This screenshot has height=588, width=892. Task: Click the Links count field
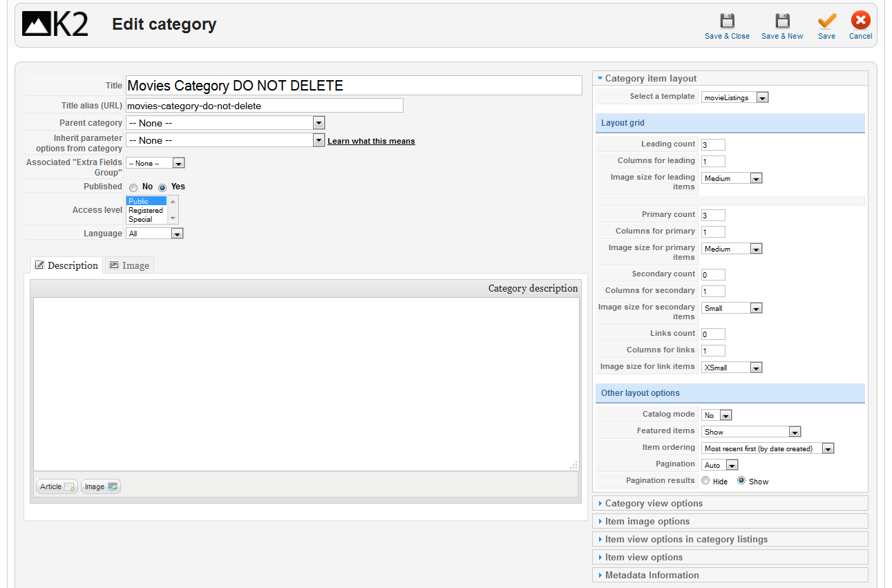[713, 334]
